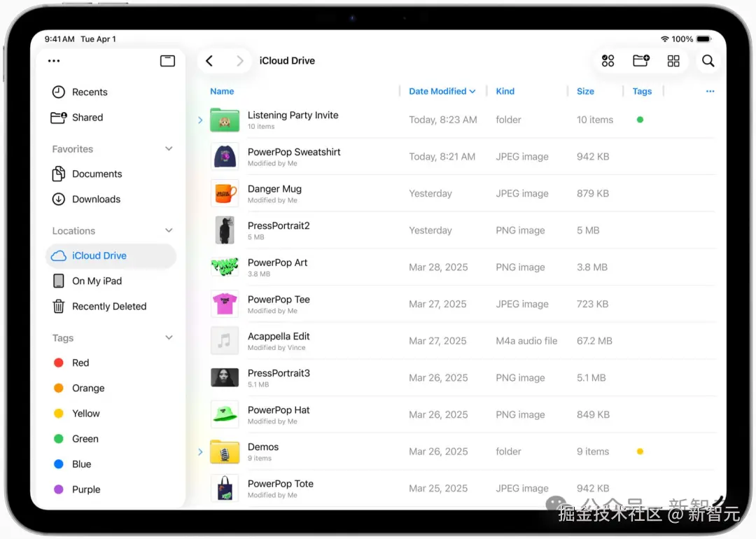The image size is (756, 539).
Task: Go forward with the right chevron
Action: [239, 61]
